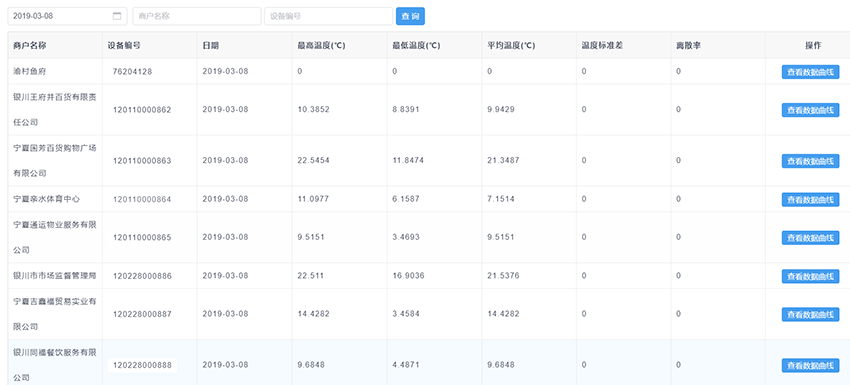Select device number 120110000863
Image resolution: width=850 pixels, height=385 pixels.
click(142, 161)
